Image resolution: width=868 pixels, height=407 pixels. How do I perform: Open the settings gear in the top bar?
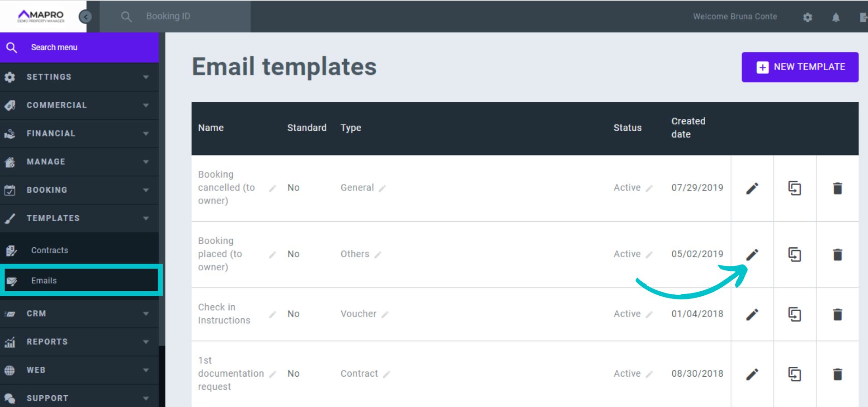[x=808, y=17]
